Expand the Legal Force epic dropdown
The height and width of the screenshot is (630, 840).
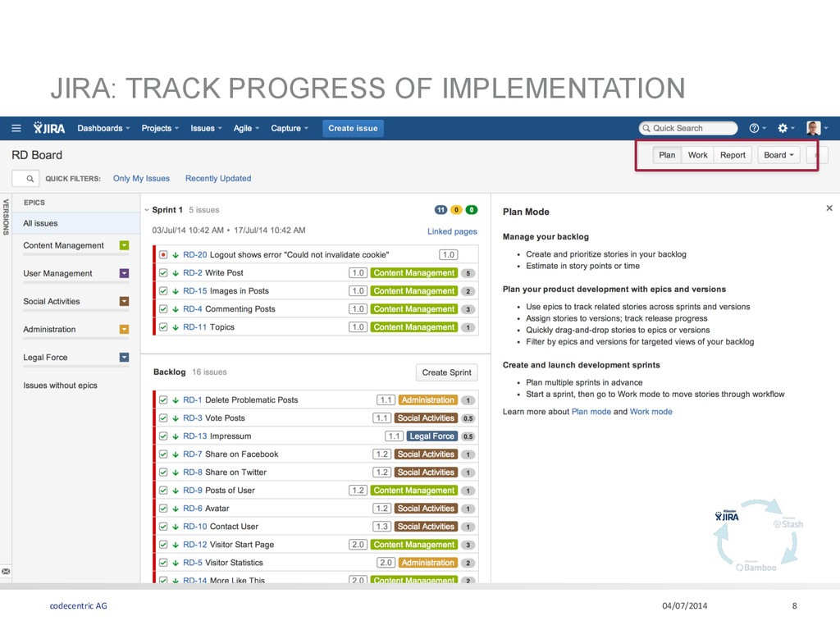pyautogui.click(x=125, y=358)
